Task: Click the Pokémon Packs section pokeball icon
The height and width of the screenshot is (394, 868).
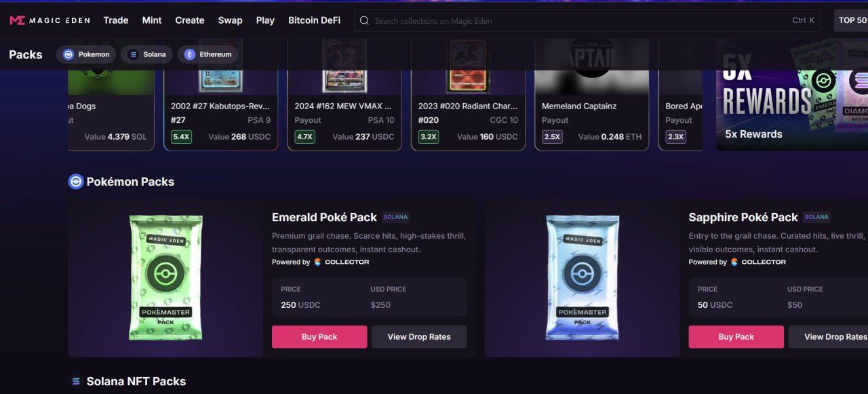Action: coord(75,182)
